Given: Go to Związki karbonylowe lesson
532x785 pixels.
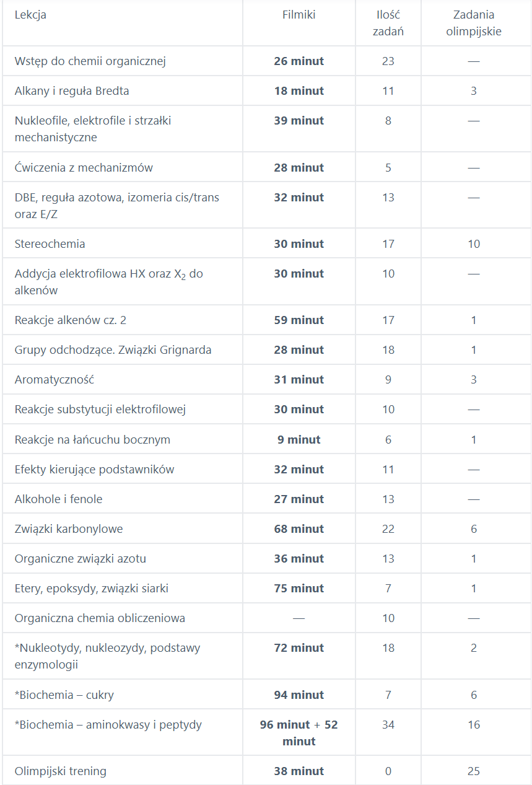Looking at the screenshot, I should coord(69,529).
